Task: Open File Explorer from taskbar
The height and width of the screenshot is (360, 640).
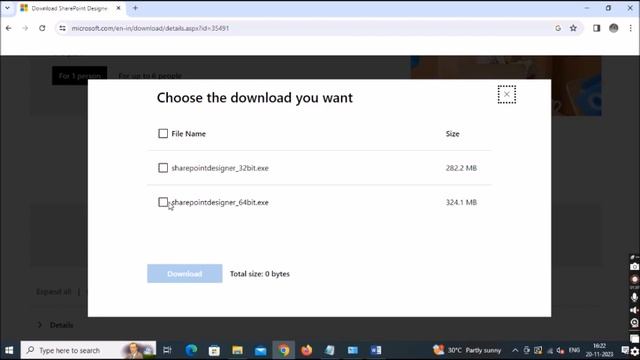Action: point(237,350)
